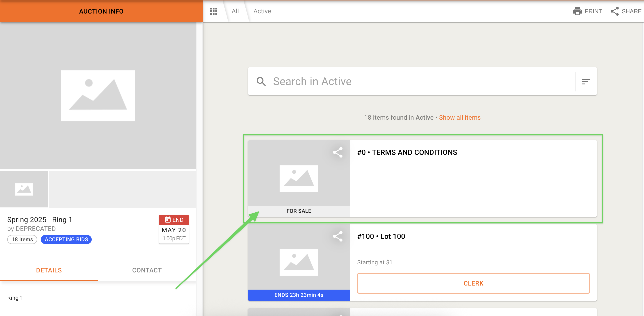Click the END calendar badge
644x316 pixels.
174,220
